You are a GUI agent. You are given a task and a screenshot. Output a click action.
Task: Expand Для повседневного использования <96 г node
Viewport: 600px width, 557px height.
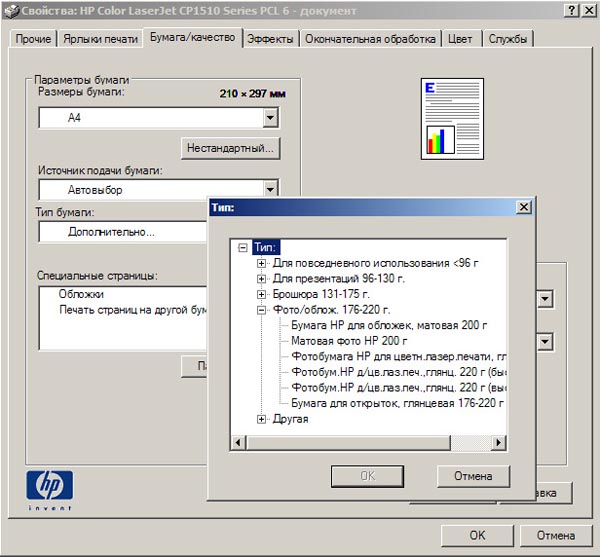click(x=261, y=263)
